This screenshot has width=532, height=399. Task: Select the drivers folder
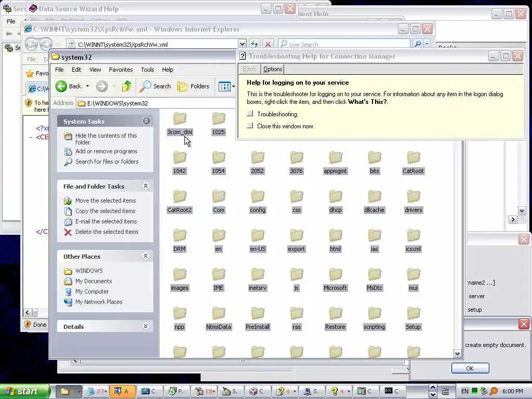point(413,202)
